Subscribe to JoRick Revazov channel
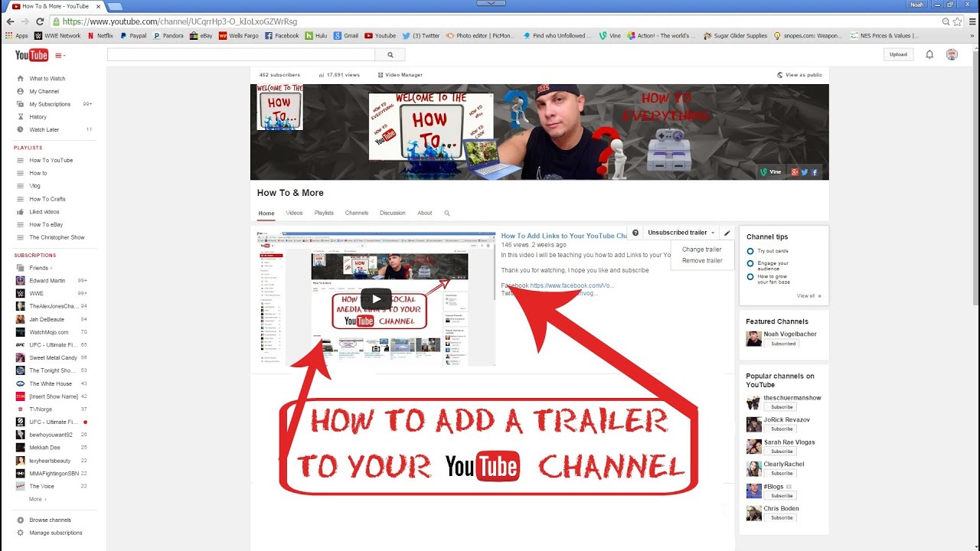This screenshot has height=551, width=980. coord(780,429)
